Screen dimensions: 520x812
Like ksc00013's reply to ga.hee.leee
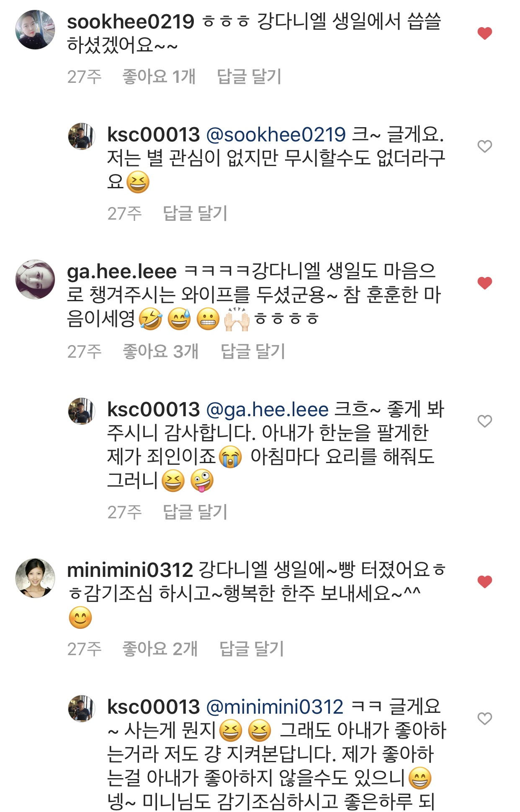(484, 421)
